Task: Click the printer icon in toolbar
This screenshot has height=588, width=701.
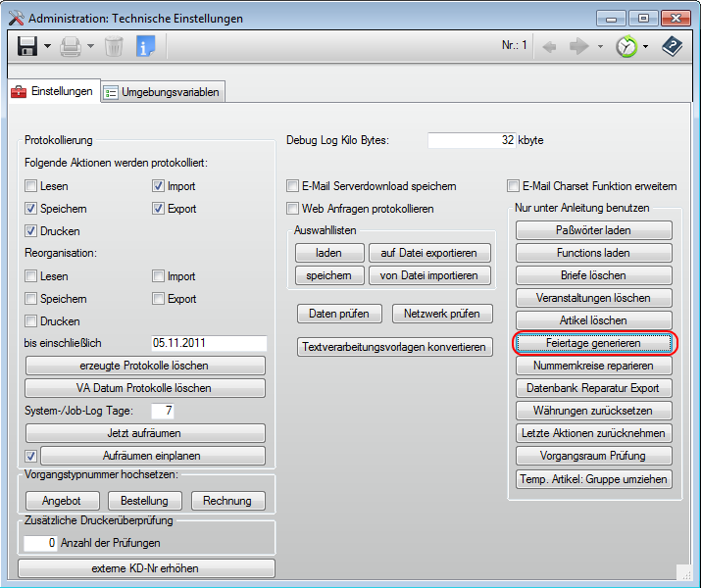Action: (71, 45)
